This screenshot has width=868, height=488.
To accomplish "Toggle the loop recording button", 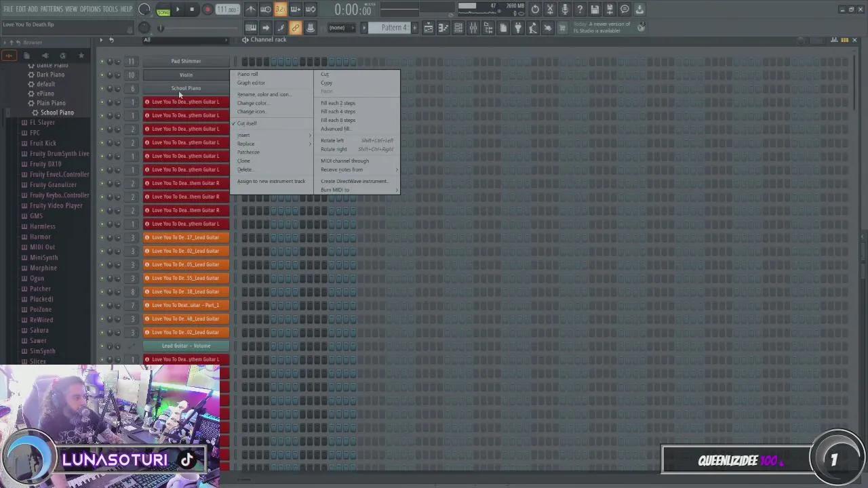I will (x=310, y=9).
